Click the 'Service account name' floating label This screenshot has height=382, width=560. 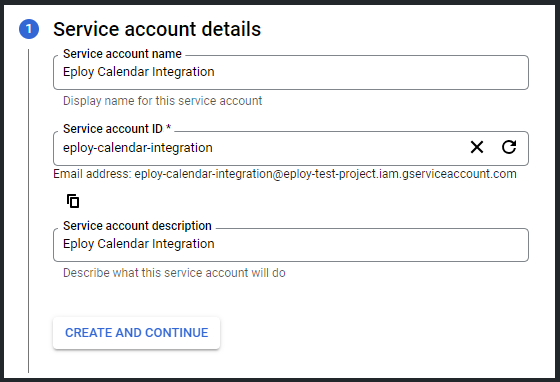122,54
